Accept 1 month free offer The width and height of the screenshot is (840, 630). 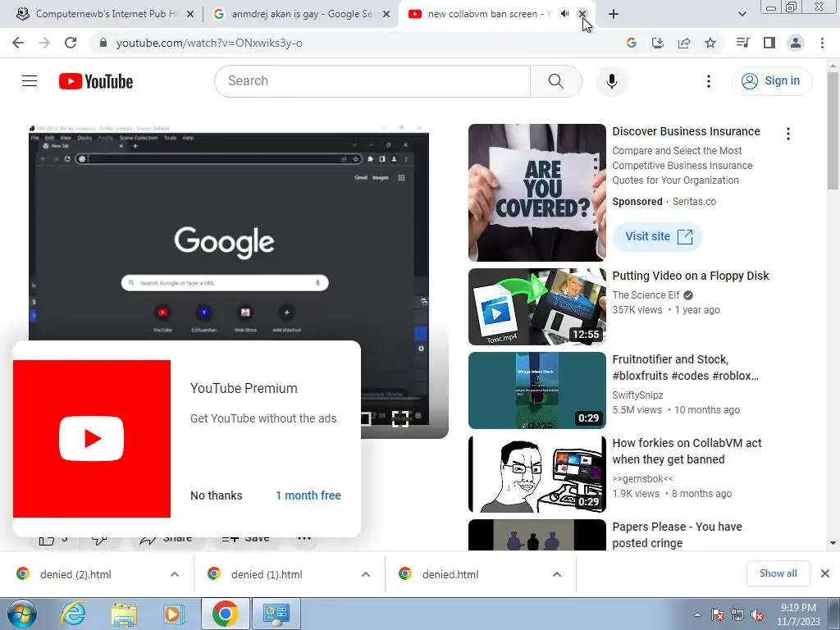coord(308,495)
